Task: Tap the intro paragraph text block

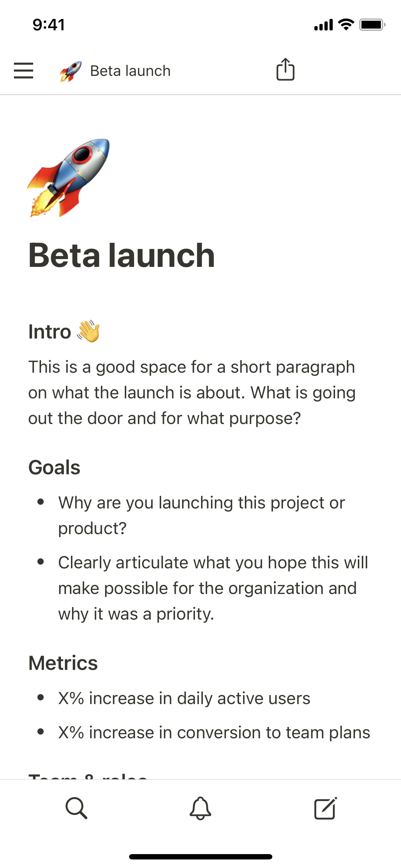Action: coord(192,392)
